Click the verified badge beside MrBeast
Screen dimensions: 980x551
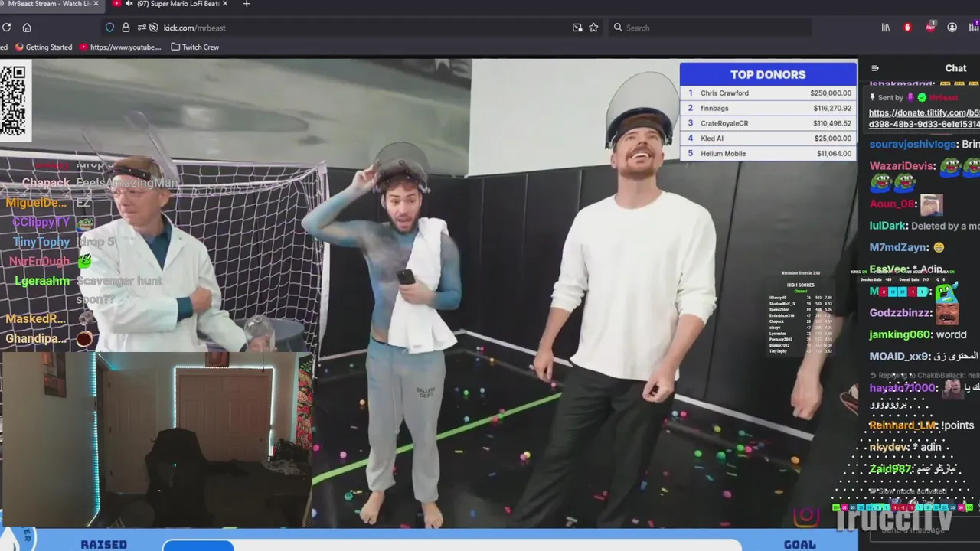[922, 97]
